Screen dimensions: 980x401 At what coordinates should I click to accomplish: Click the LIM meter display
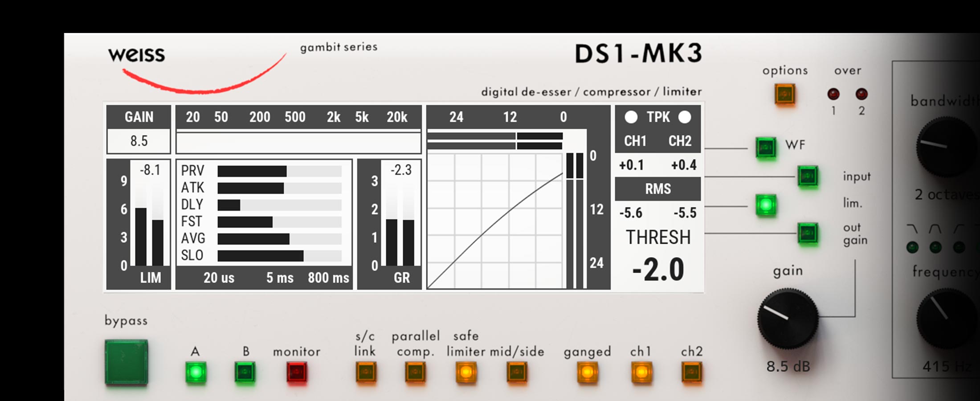coord(139,224)
